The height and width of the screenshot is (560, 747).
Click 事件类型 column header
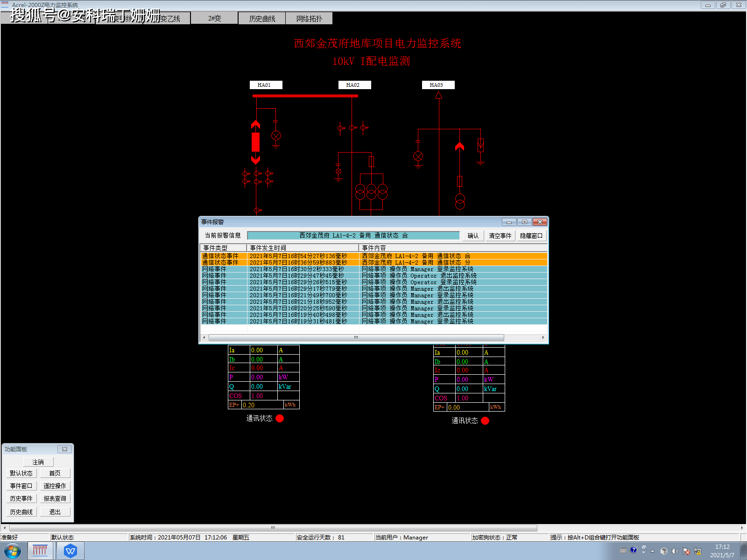click(x=223, y=248)
